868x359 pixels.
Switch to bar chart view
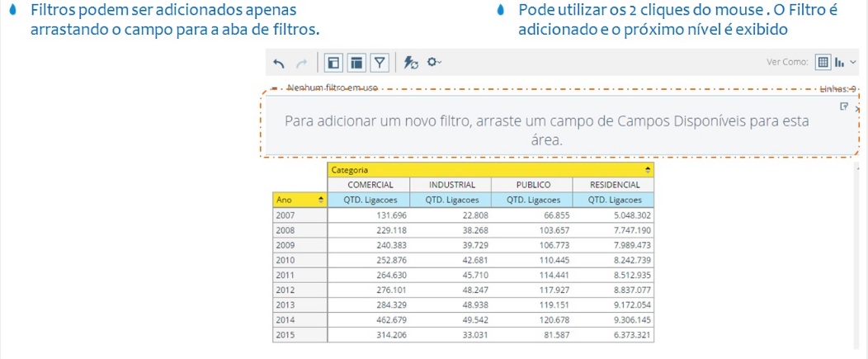(840, 62)
